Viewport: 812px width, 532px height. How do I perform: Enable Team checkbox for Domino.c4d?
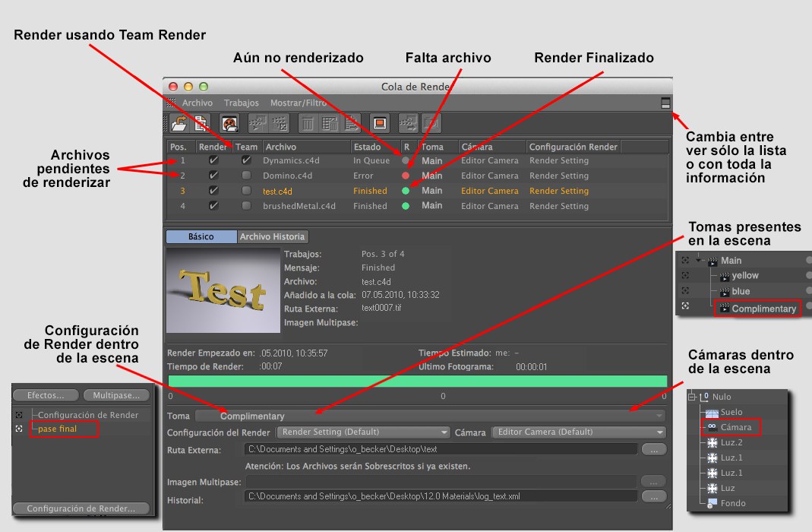246,176
